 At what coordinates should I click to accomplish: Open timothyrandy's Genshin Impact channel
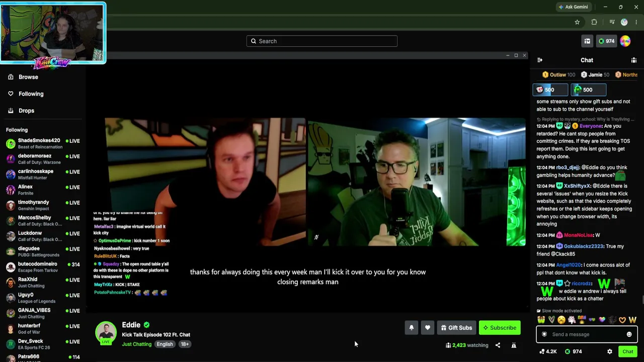(43, 205)
